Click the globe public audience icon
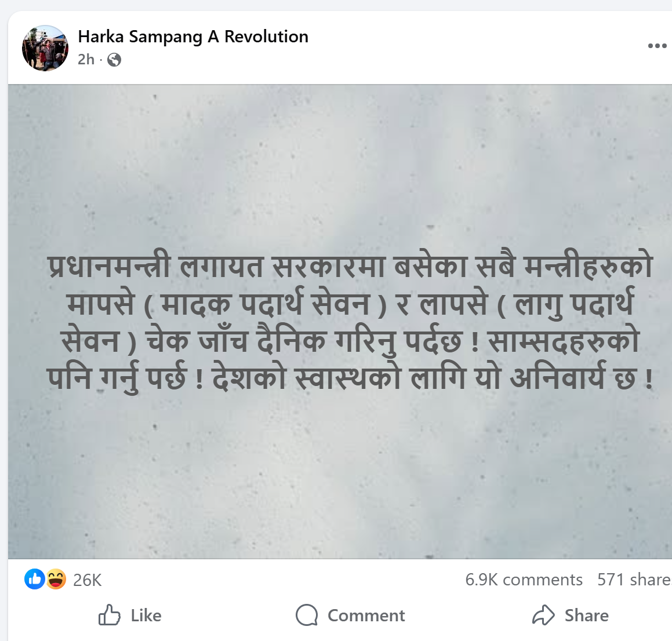This screenshot has height=641, width=672. tap(114, 60)
